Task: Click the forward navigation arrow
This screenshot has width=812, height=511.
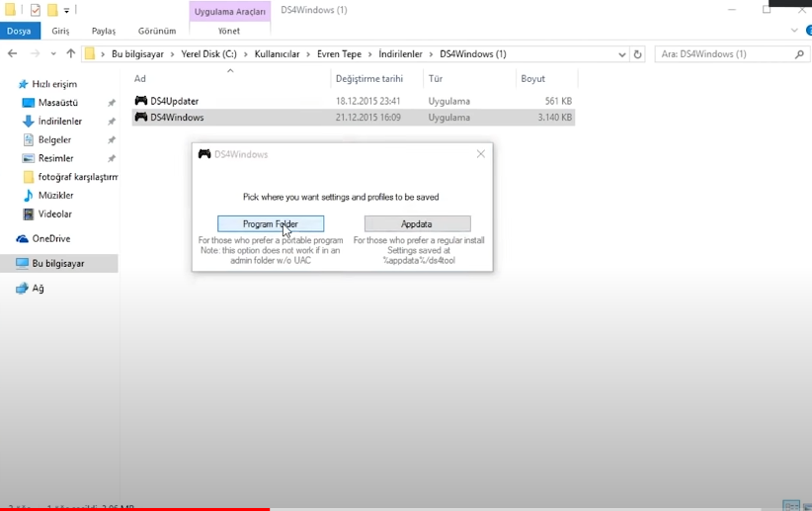Action: pyautogui.click(x=35, y=53)
